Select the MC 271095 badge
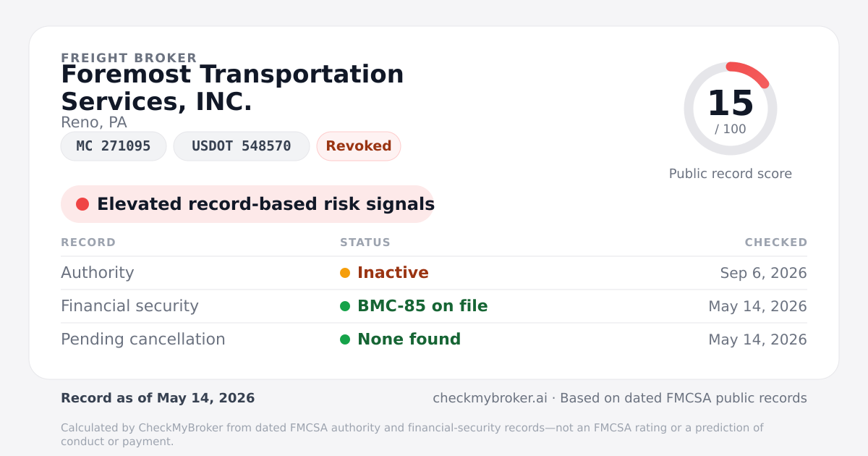The image size is (868, 456). (114, 146)
